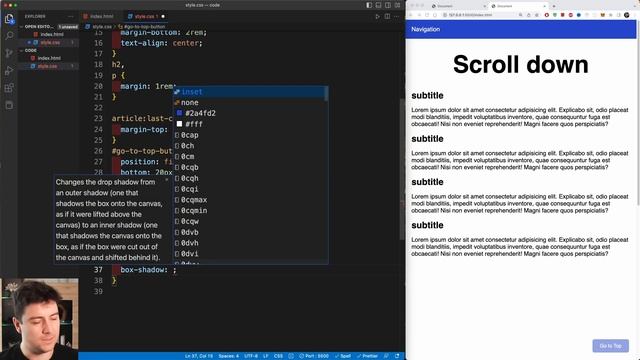Select 'inset' autocomplete suggestion
The image size is (640, 360).
[250, 92]
